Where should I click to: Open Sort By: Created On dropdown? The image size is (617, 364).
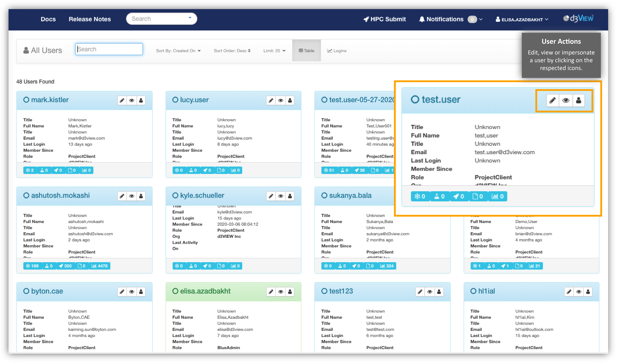pyautogui.click(x=178, y=51)
